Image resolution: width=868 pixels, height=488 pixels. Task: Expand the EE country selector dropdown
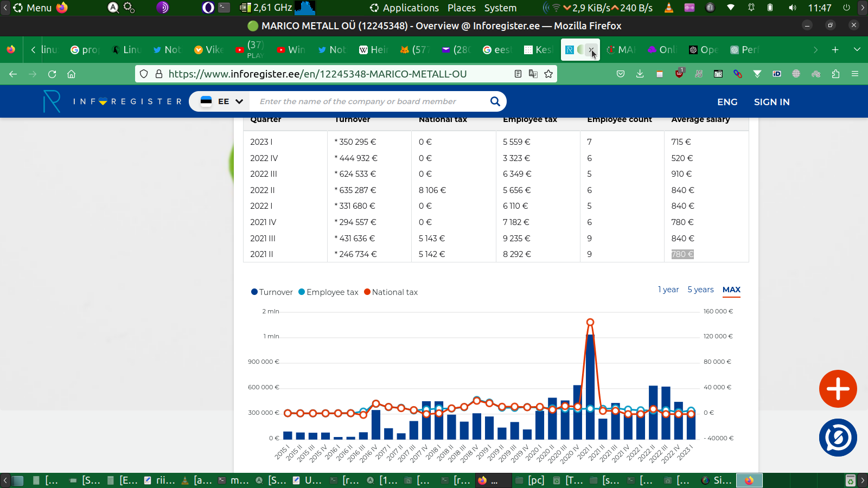(222, 101)
